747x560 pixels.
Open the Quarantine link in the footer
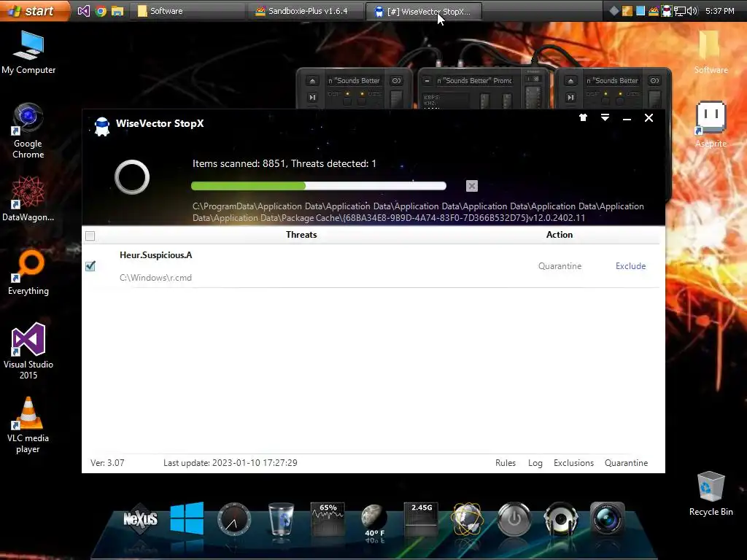(x=626, y=463)
